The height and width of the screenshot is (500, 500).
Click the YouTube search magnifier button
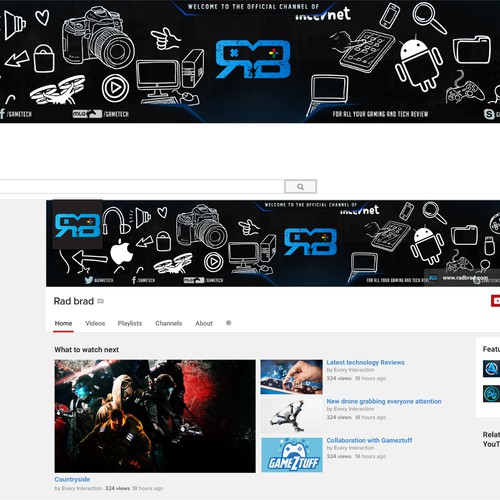click(300, 187)
